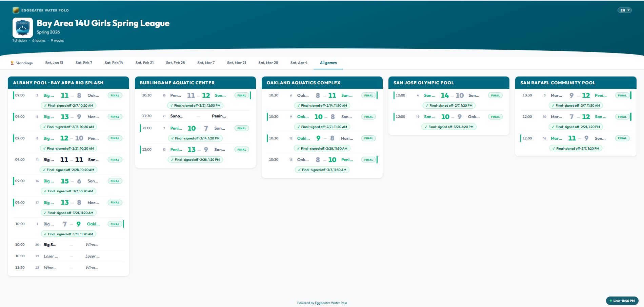Click FINAL badge on Oakland game 15
Screen dimensions: 644x307
pyautogui.click(x=368, y=160)
